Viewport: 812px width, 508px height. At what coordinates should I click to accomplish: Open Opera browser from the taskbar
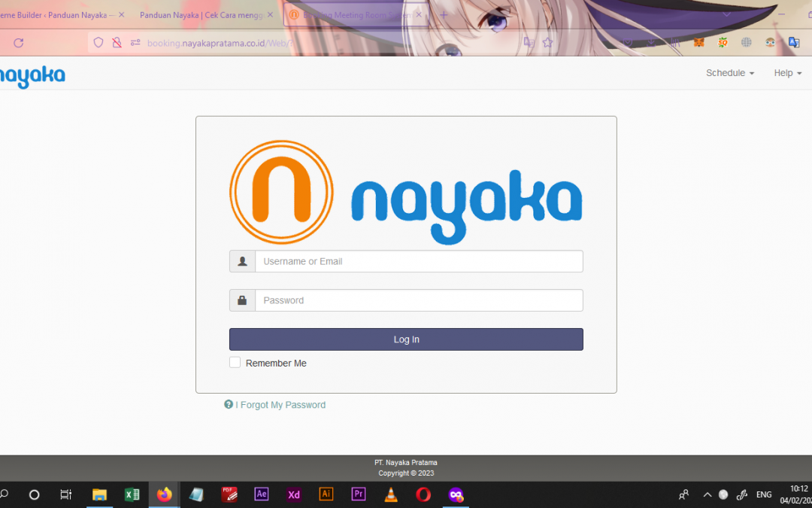pos(423,494)
